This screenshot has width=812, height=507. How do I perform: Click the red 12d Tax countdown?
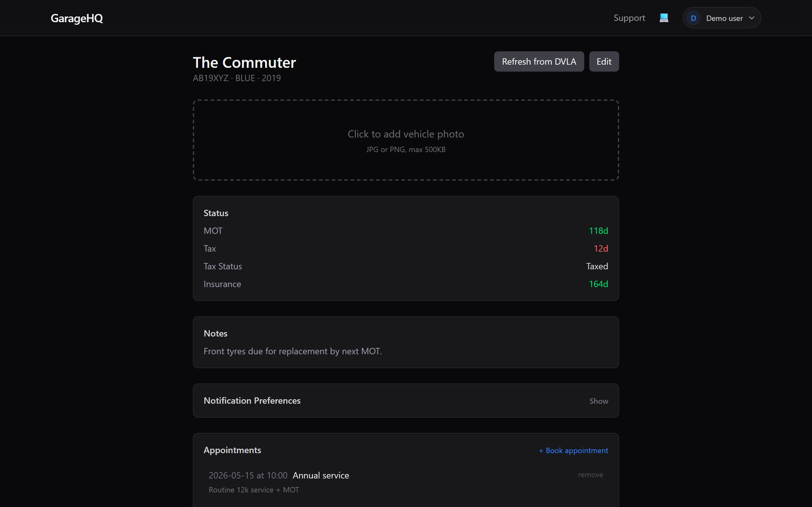[600, 248]
